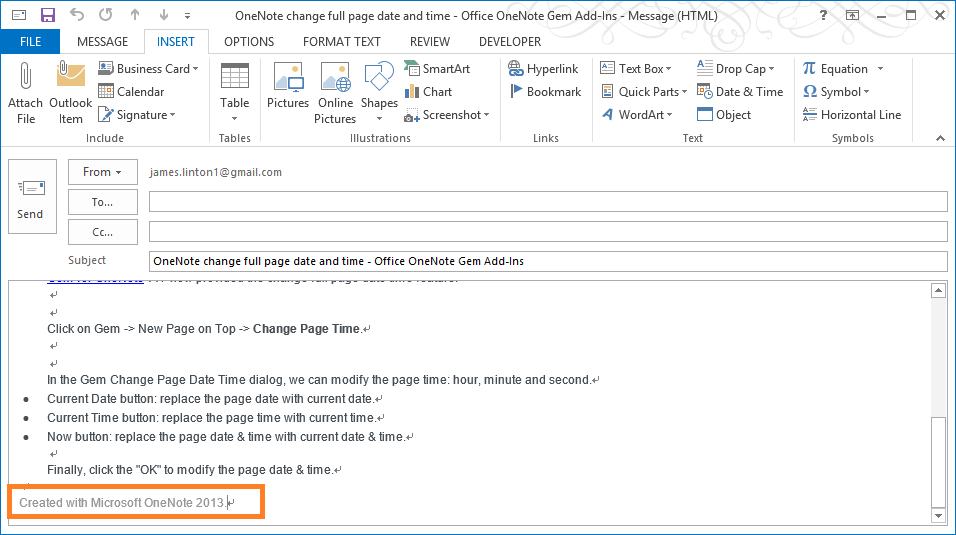
Task: Open the From account dropdown
Action: pyautogui.click(x=102, y=172)
